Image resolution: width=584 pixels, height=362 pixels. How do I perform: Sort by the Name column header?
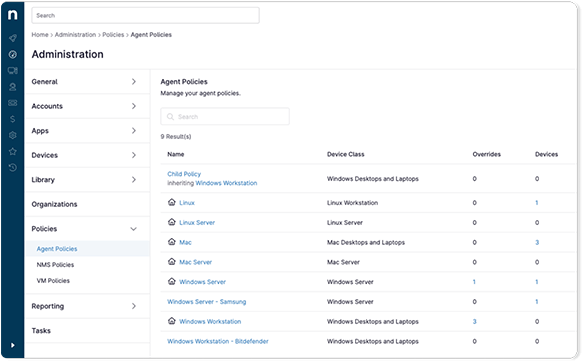(x=176, y=154)
